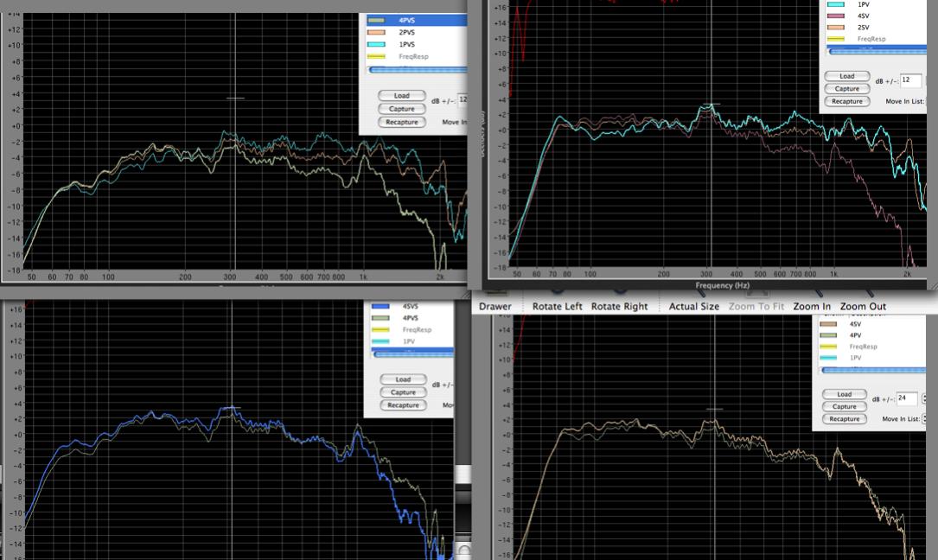
Task: Select FreqResp in the dB 24 window
Action: pyautogui.click(x=864, y=347)
